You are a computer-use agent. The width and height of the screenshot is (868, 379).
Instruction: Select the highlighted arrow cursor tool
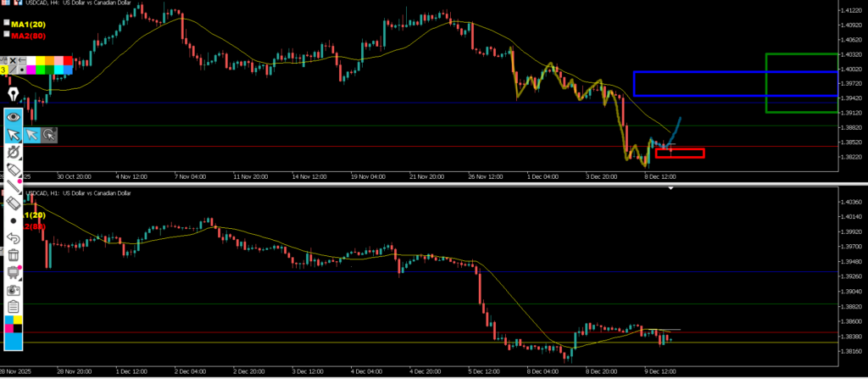[x=14, y=134]
